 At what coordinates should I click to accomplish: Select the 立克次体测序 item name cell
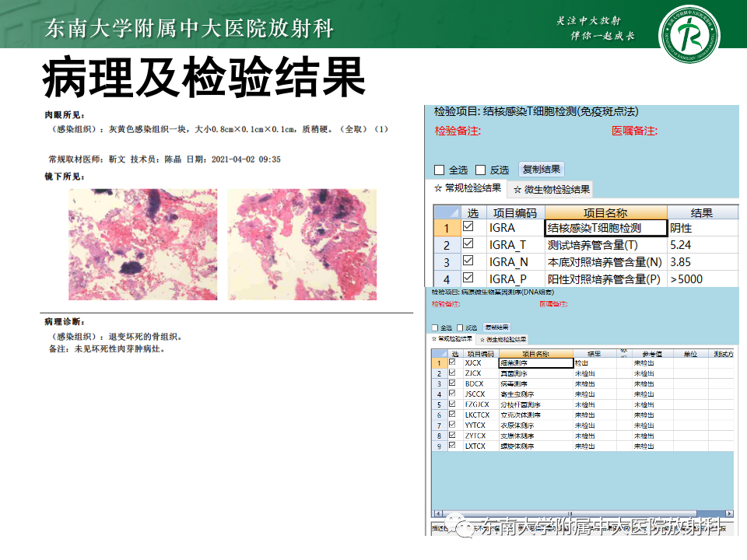(536, 415)
